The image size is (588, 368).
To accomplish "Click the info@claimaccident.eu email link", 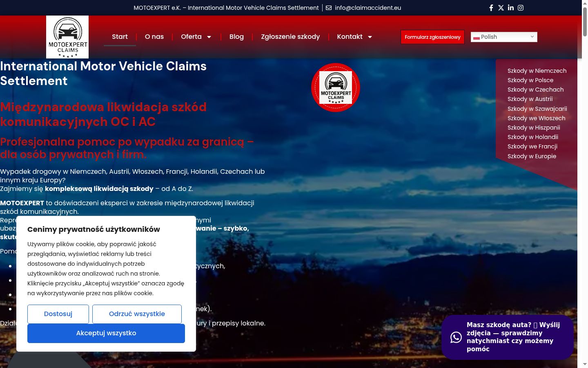I will tap(368, 8).
